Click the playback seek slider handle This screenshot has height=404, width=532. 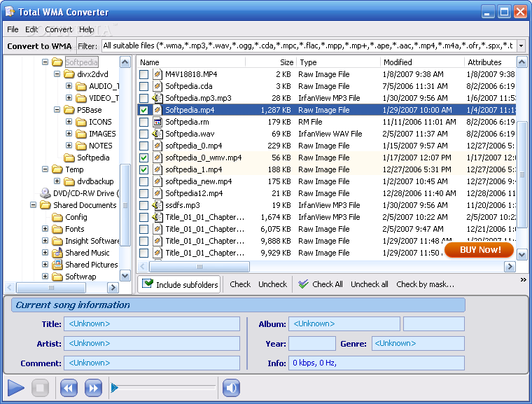[115, 387]
